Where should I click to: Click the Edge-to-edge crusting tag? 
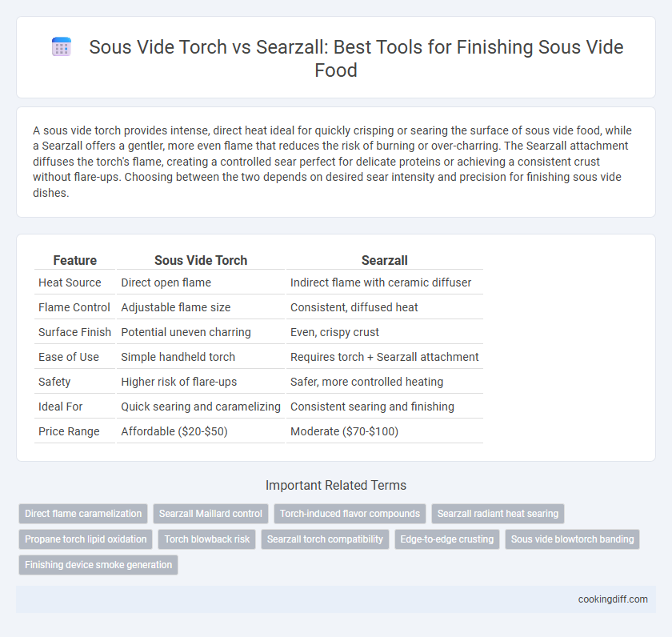tap(447, 539)
